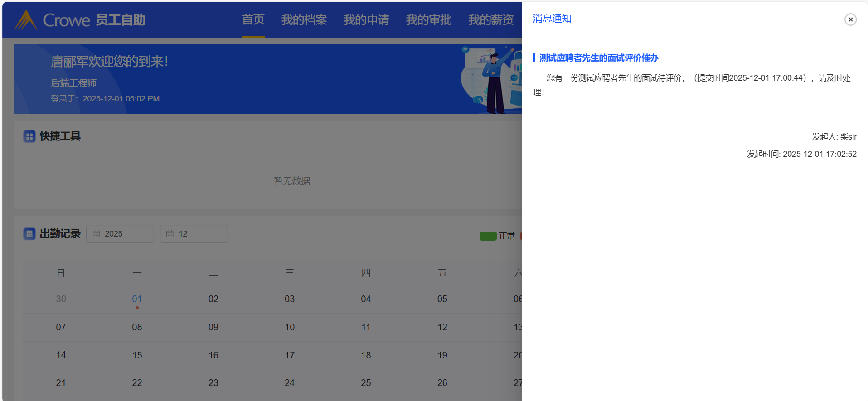Click the 消息通知 panel heading
The width and height of the screenshot is (868, 401).
point(552,19)
